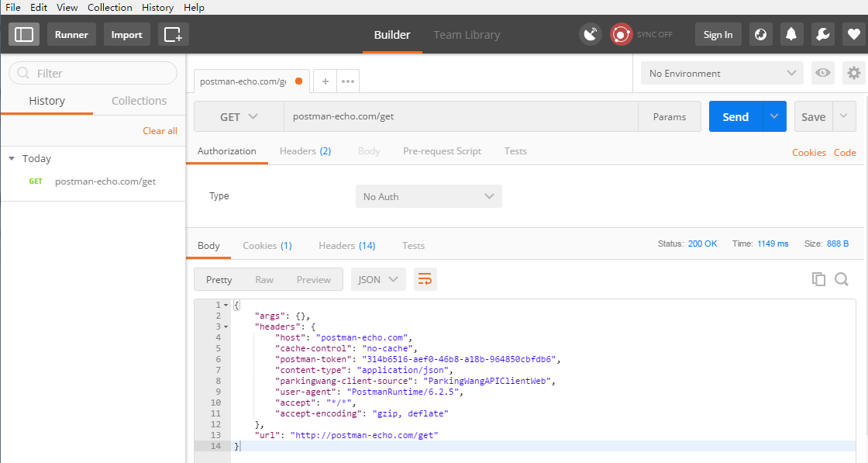The height and width of the screenshot is (463, 868).
Task: Switch to Team Library tab
Action: [467, 35]
